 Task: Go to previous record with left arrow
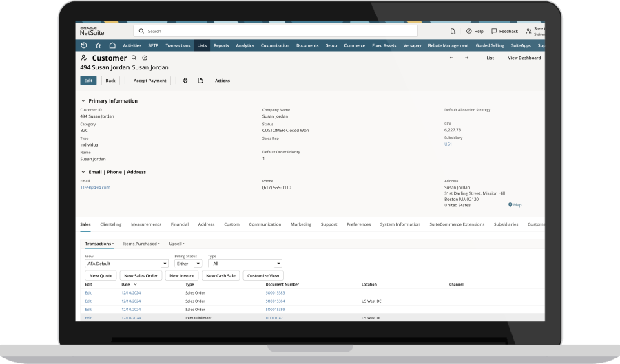(x=451, y=58)
